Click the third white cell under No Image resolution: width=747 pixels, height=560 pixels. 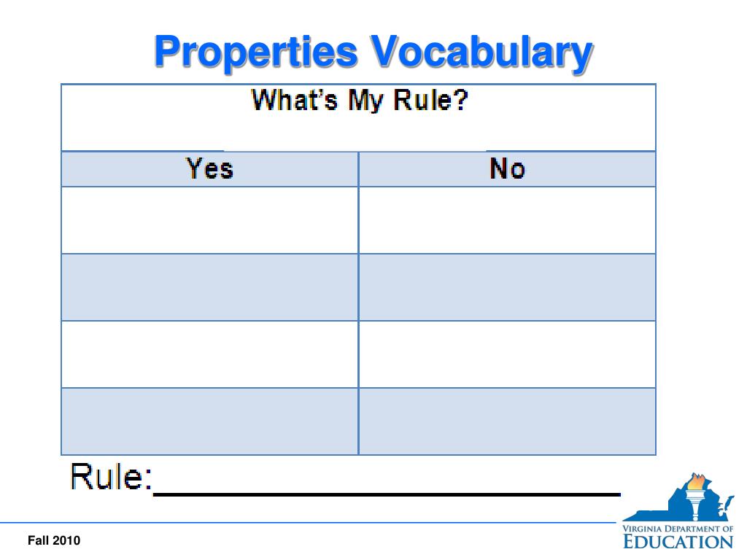click(508, 354)
